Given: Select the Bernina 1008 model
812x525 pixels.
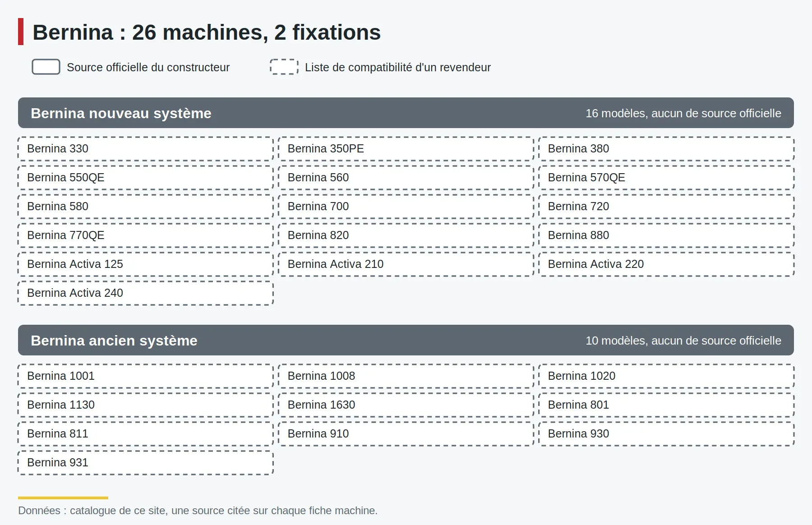Looking at the screenshot, I should click(x=406, y=376).
